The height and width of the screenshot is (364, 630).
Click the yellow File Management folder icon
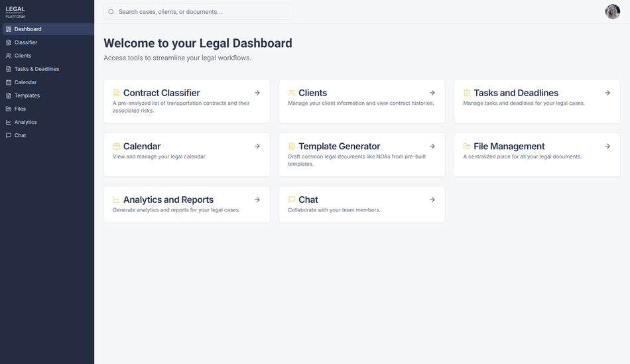(467, 147)
